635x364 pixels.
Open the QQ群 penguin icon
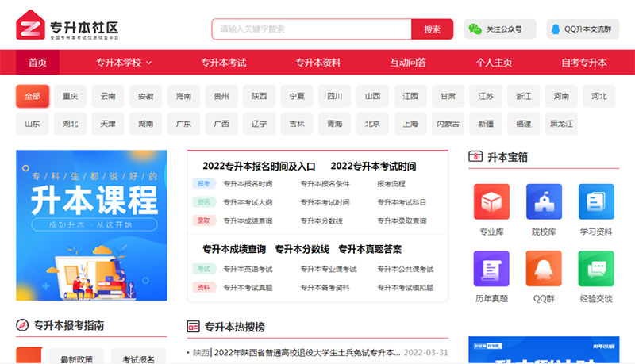pyautogui.click(x=544, y=268)
